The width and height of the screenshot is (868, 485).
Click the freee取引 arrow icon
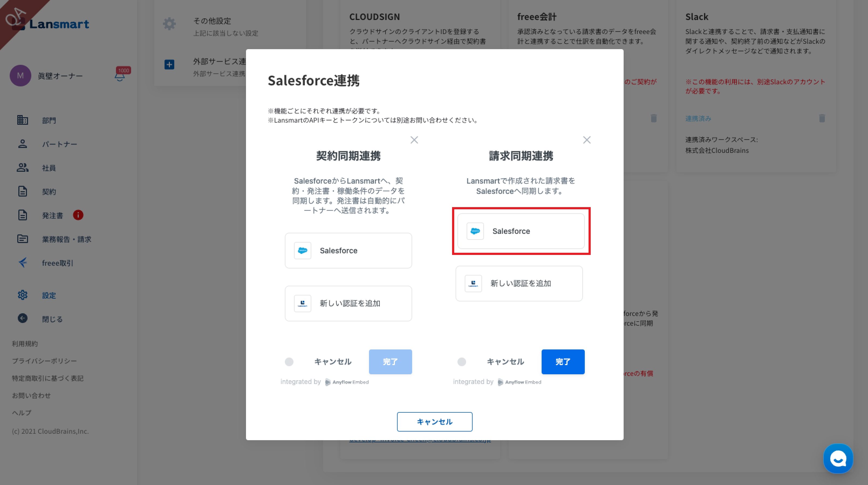pos(23,262)
